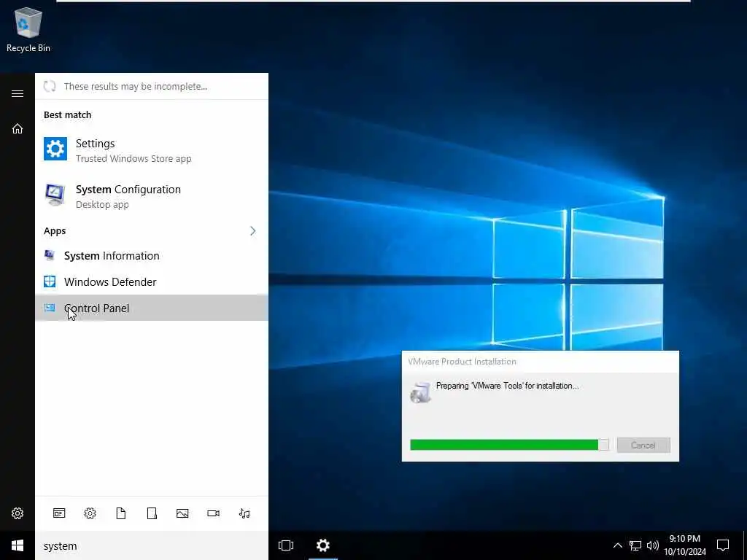Filter search results by folders icon

point(152,513)
